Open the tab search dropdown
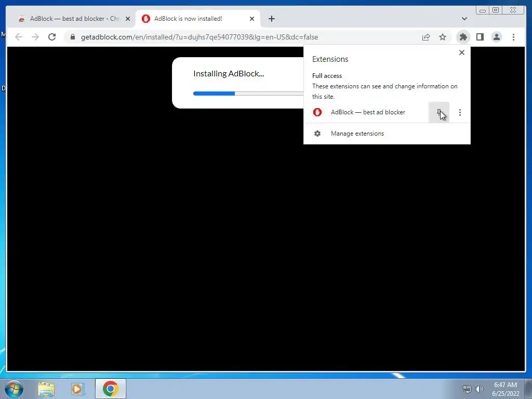Image resolution: width=532 pixels, height=399 pixels. [464, 19]
